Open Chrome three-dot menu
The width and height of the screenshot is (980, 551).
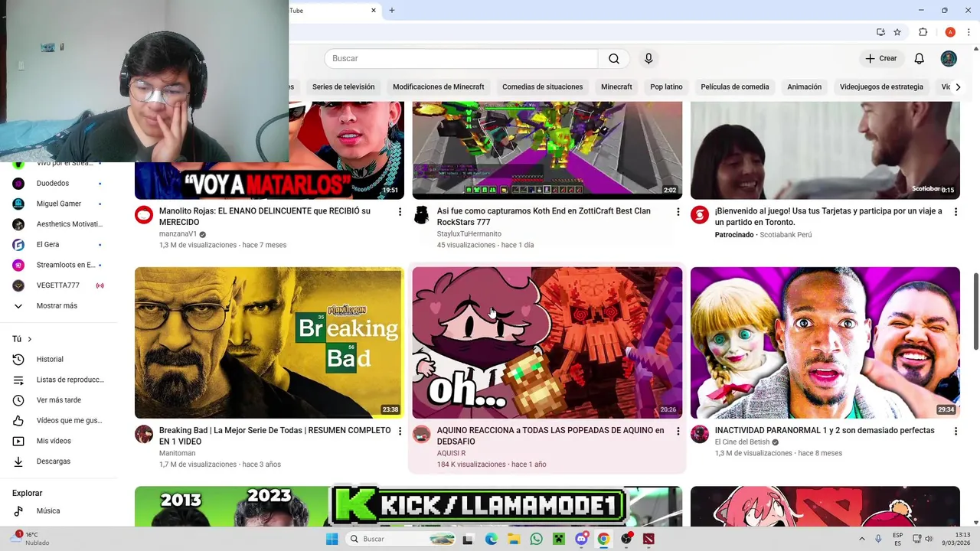coord(969,32)
